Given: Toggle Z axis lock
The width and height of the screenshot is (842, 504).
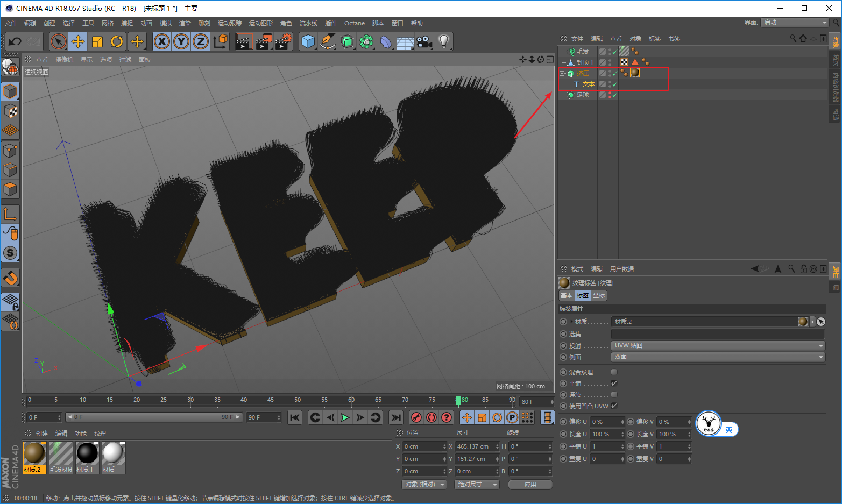Looking at the screenshot, I should 201,41.
